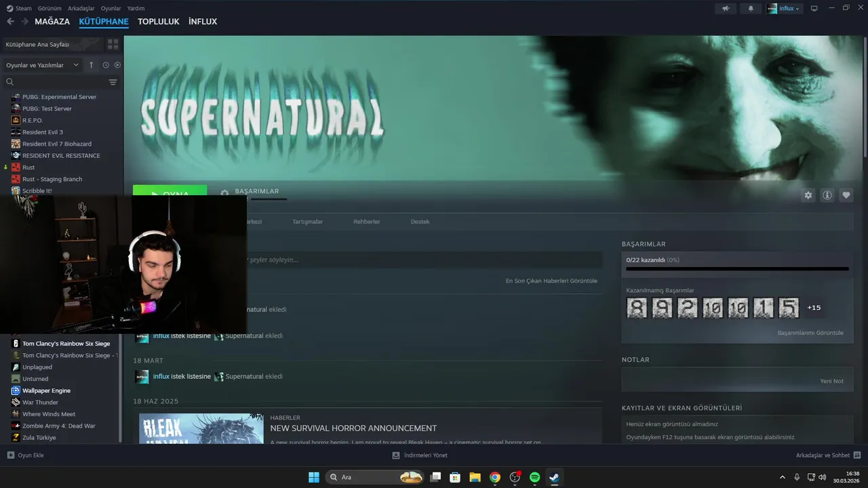Image resolution: width=868 pixels, height=488 pixels.
Task: Open the Arkadaşlar menu
Action: (81, 8)
